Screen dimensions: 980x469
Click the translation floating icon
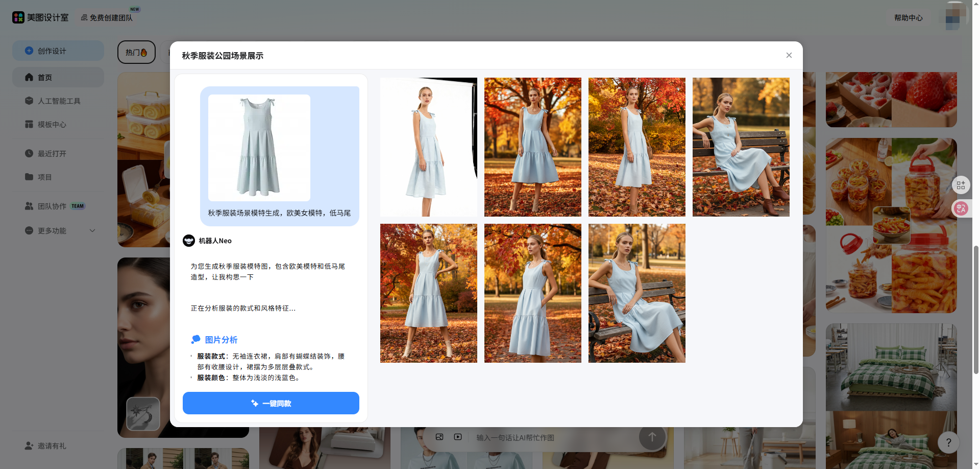click(961, 208)
